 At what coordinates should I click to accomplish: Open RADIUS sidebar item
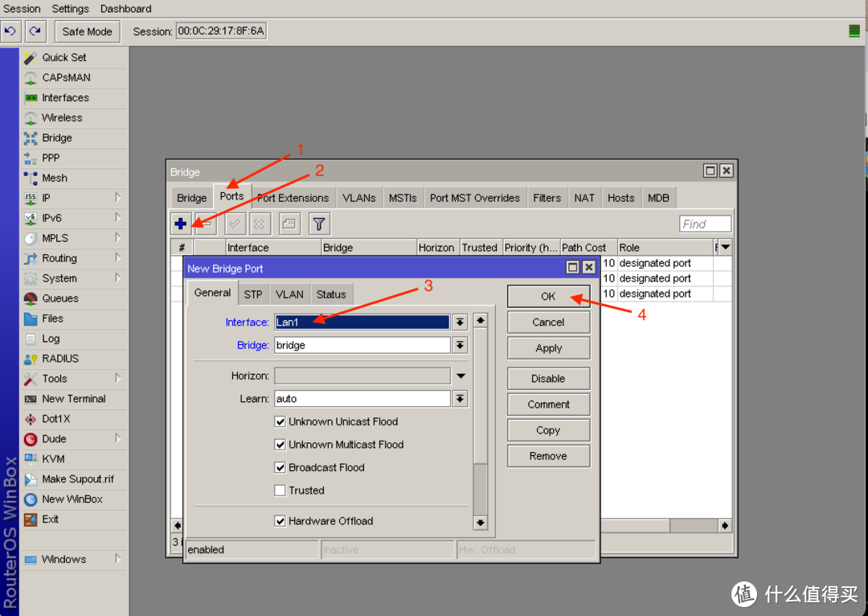[x=75, y=359]
